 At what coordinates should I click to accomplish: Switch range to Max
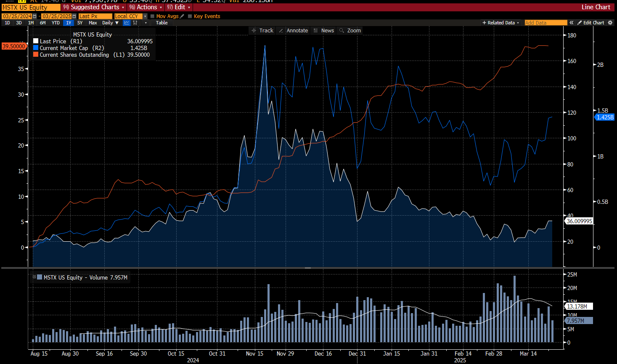pyautogui.click(x=93, y=23)
